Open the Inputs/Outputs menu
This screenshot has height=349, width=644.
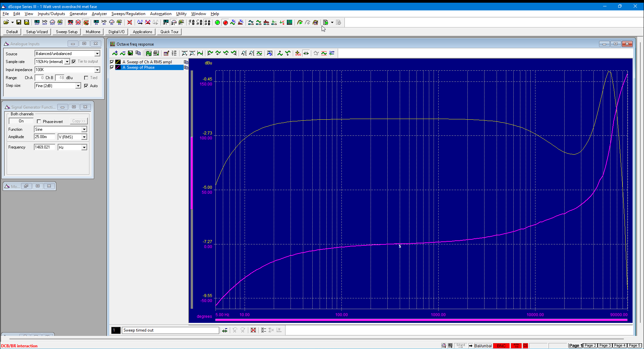click(51, 14)
